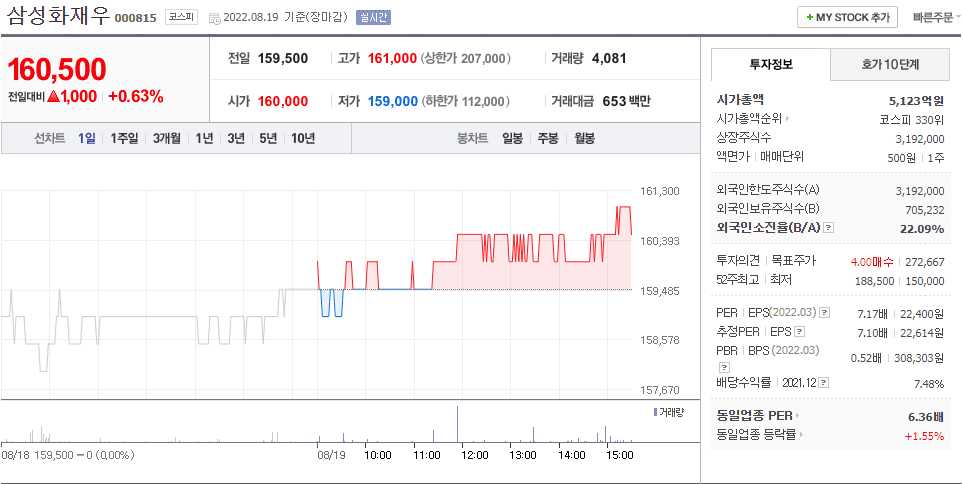Click the 160,393 price axis label
963x484 pixels.
661,241
